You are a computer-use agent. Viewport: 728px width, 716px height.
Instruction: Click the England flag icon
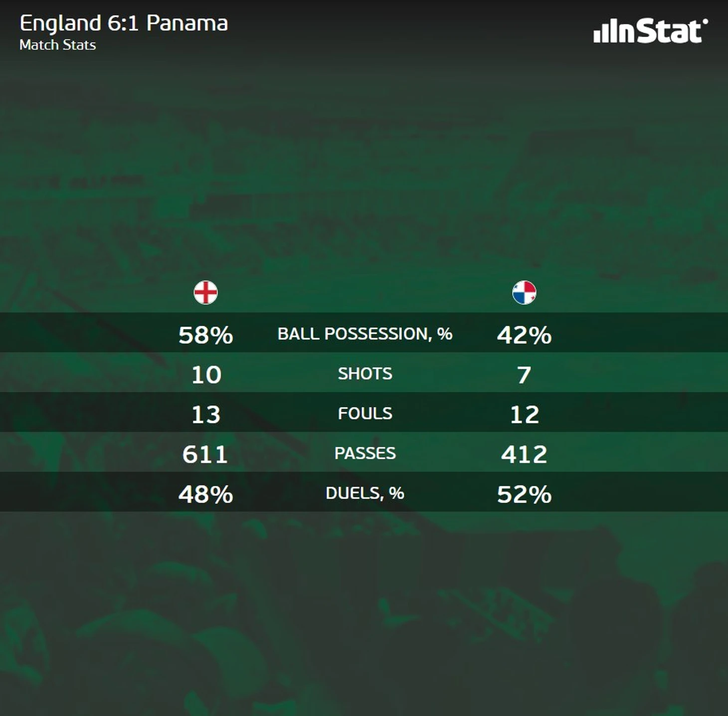pos(205,292)
